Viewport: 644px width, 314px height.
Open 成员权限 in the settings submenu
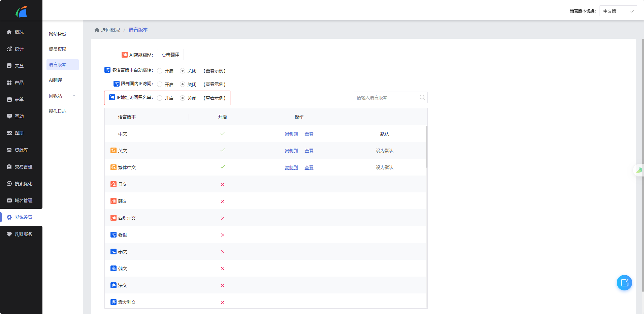(58, 49)
